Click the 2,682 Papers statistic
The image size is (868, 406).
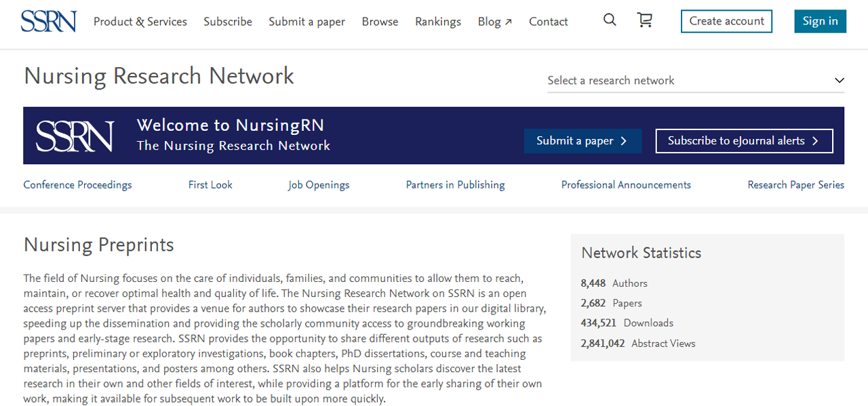coord(612,303)
